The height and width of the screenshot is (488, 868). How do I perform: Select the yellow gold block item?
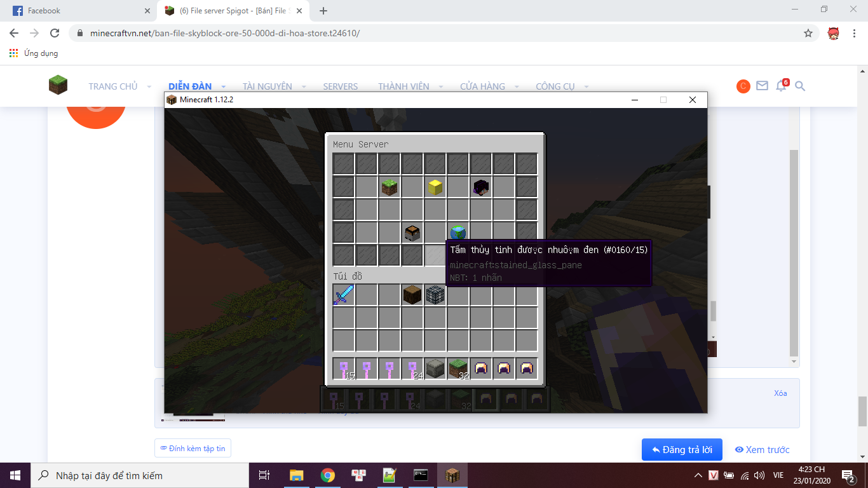pos(435,187)
